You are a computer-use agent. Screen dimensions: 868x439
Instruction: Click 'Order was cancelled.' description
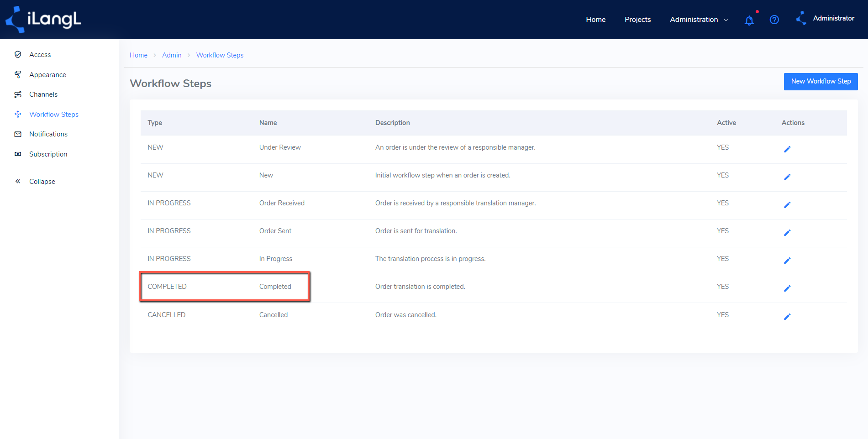406,315
